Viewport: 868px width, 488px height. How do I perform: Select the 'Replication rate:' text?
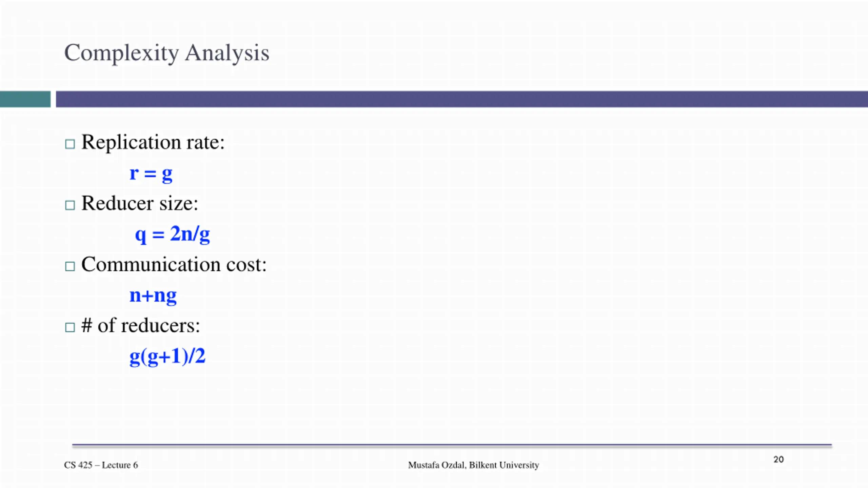point(153,142)
